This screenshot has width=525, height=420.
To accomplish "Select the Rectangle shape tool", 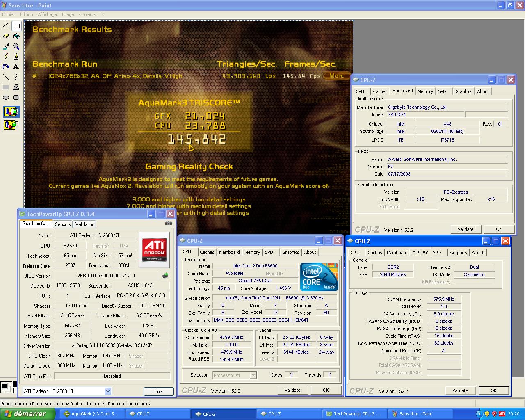I will coord(6,87).
